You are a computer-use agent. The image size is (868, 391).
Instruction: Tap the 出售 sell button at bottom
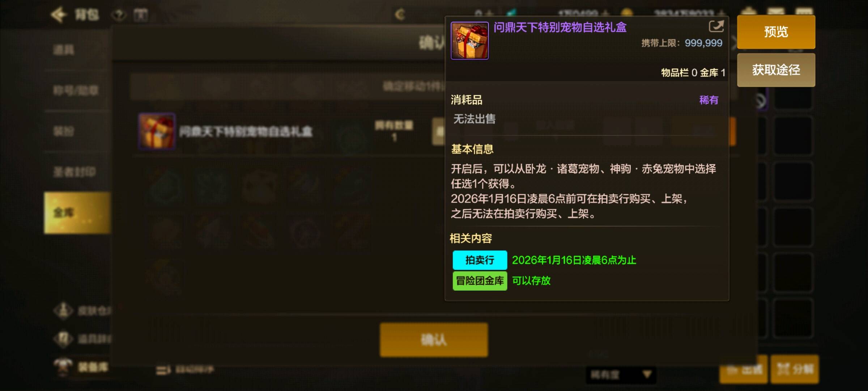click(744, 369)
